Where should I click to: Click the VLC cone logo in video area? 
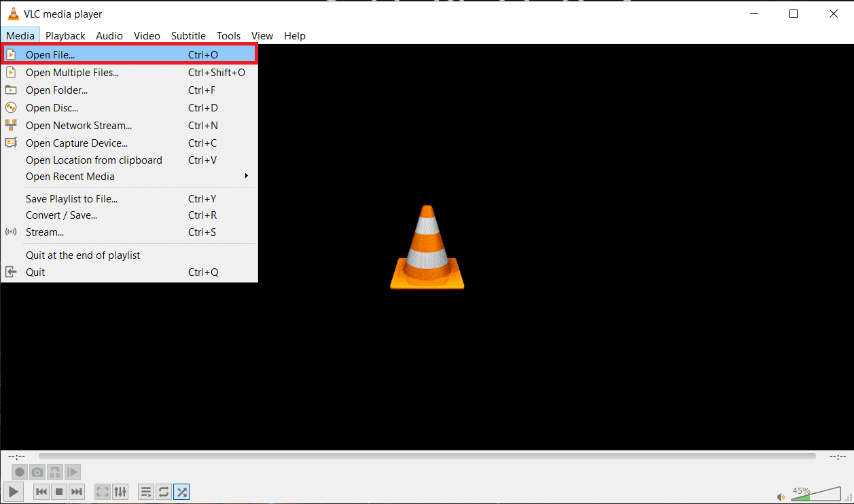pyautogui.click(x=427, y=247)
